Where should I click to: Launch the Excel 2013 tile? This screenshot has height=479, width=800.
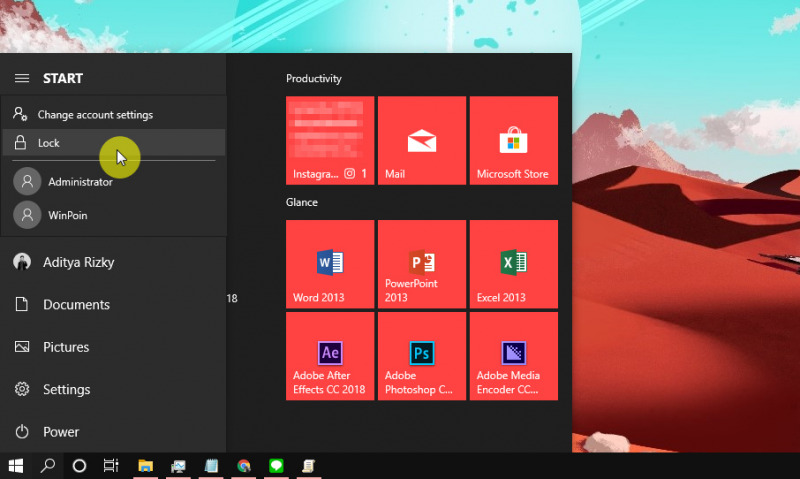[514, 264]
